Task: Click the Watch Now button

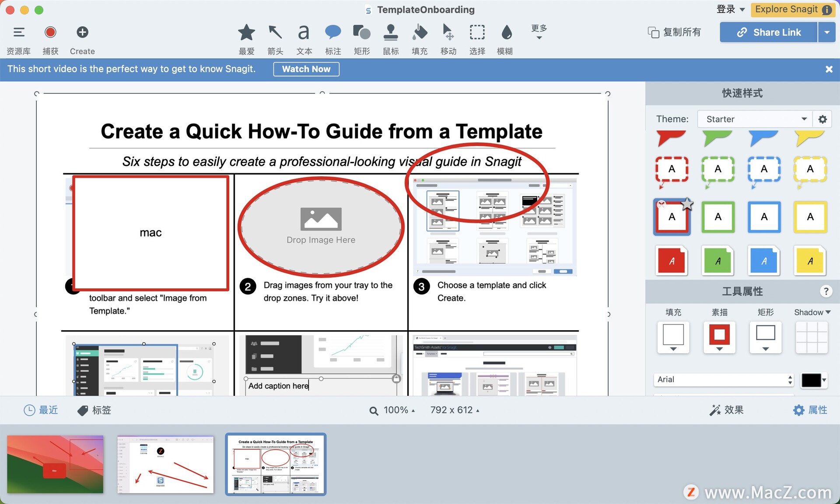Action: click(306, 69)
